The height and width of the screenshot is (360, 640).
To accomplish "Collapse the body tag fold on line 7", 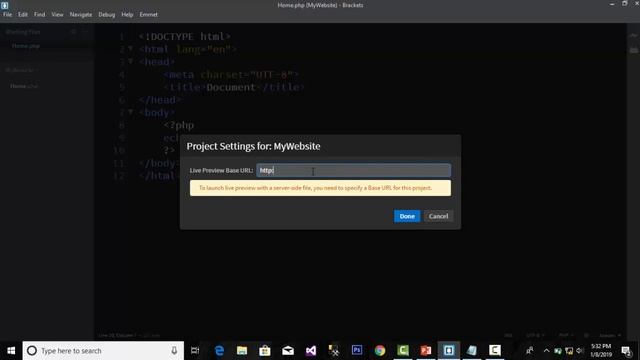I will [x=131, y=112].
